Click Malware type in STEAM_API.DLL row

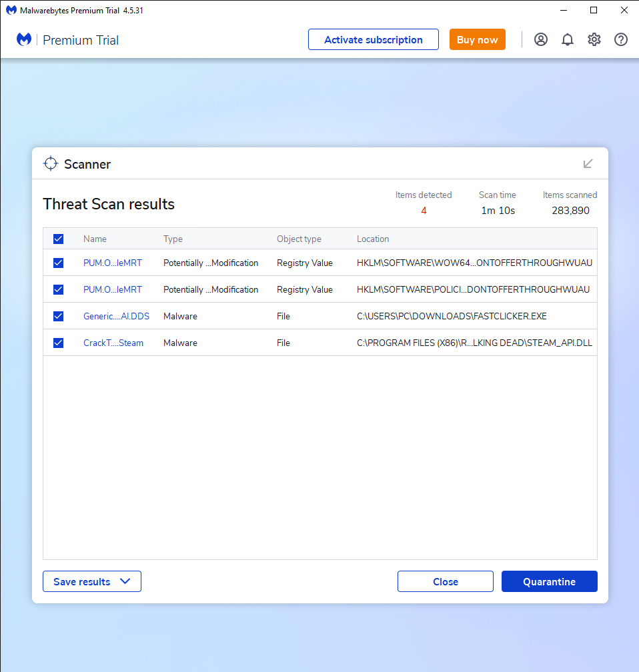[x=180, y=343]
